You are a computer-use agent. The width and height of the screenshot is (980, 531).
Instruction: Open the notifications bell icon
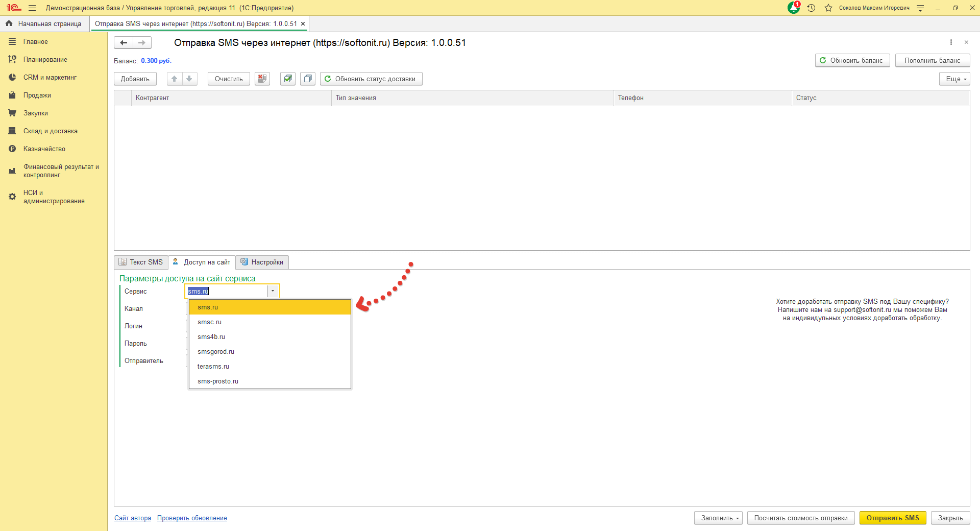point(794,8)
